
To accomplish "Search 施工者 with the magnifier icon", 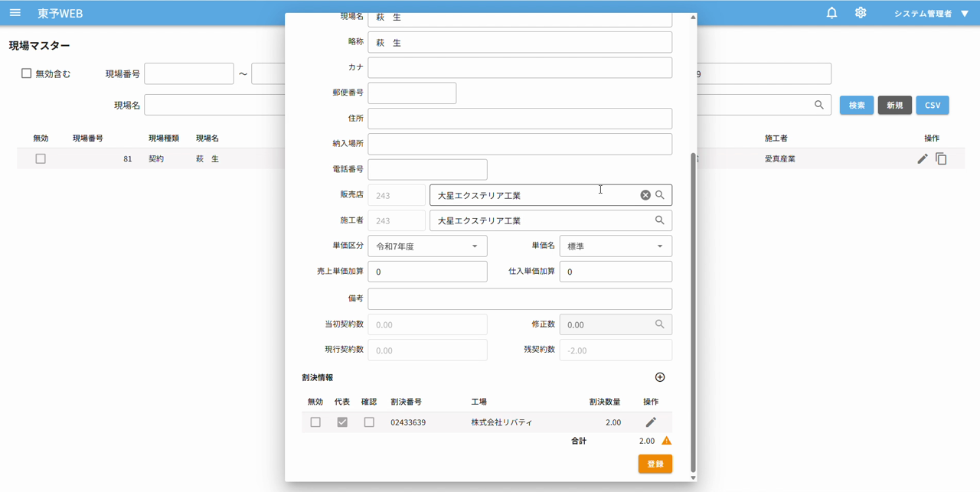I will coord(660,220).
